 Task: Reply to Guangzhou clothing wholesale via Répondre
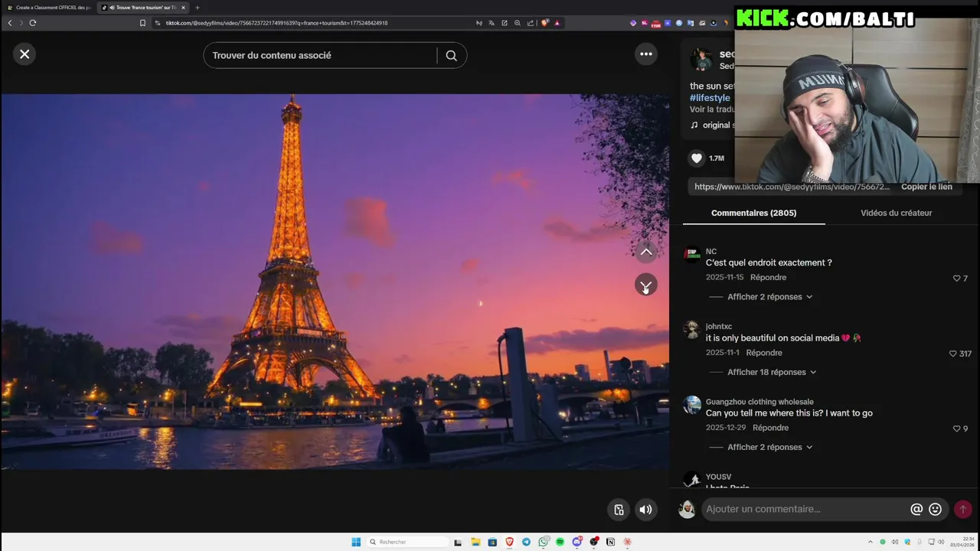pos(770,428)
